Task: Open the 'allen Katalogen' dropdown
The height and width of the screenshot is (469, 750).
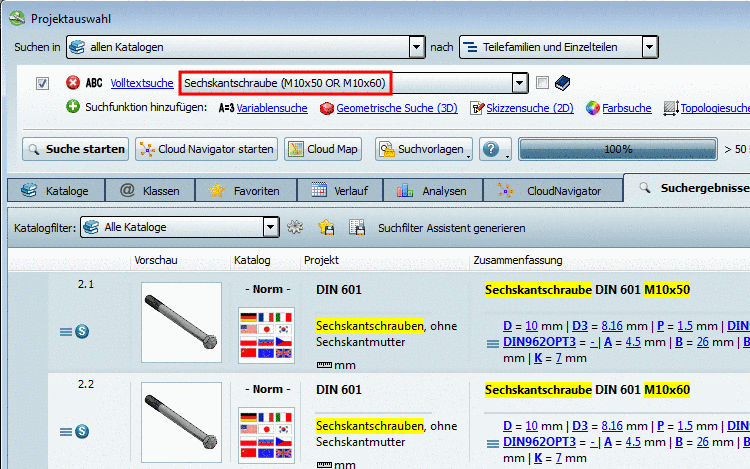Action: coord(245,47)
